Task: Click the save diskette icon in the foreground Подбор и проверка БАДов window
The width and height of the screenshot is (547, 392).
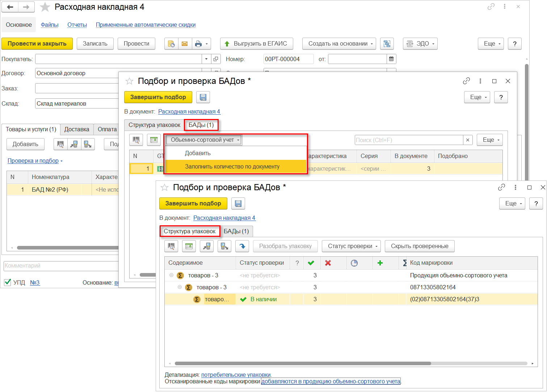Action: pyautogui.click(x=238, y=204)
